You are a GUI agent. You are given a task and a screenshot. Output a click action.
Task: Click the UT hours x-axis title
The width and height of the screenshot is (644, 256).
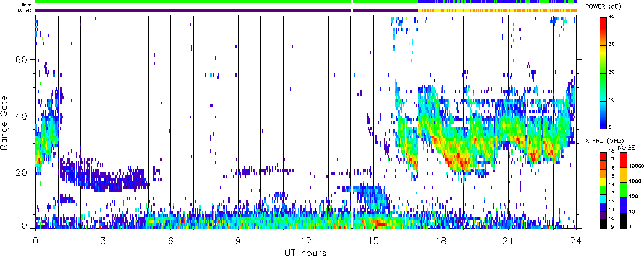[x=306, y=251]
